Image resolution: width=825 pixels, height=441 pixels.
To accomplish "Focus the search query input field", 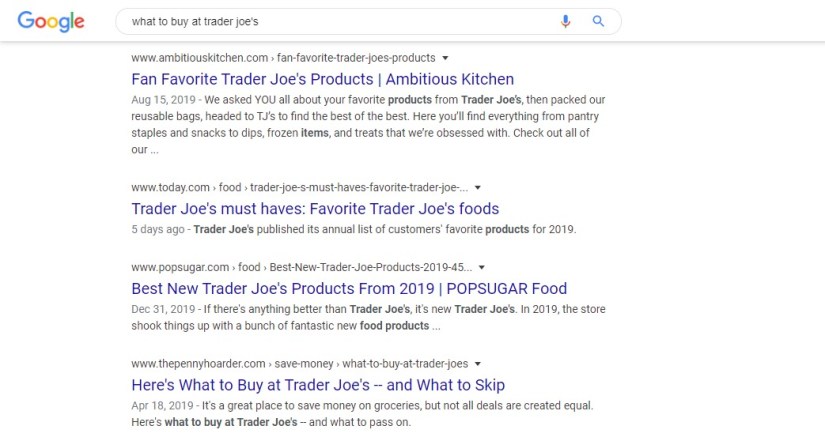I will click(x=330, y=21).
